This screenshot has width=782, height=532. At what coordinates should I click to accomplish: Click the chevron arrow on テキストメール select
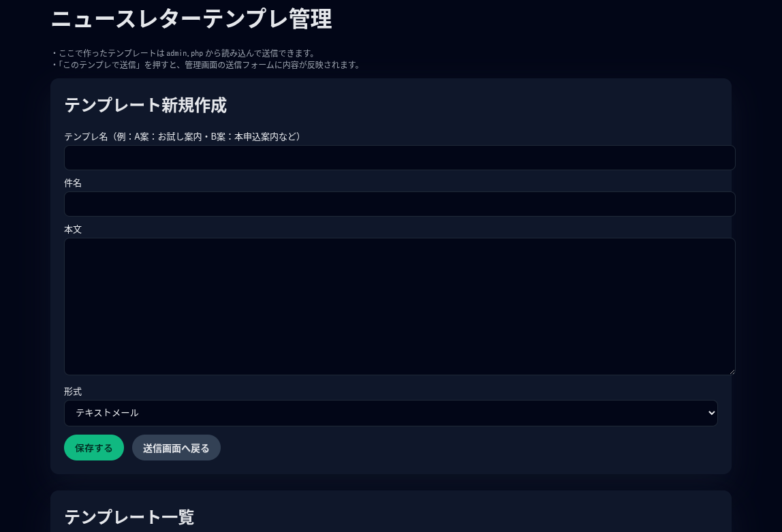click(x=712, y=413)
